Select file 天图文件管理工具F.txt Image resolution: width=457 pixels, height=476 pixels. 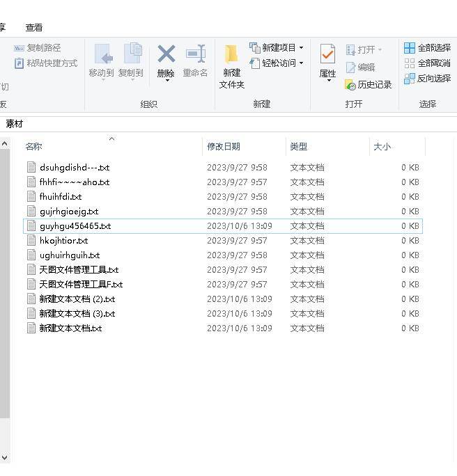[x=223, y=285]
